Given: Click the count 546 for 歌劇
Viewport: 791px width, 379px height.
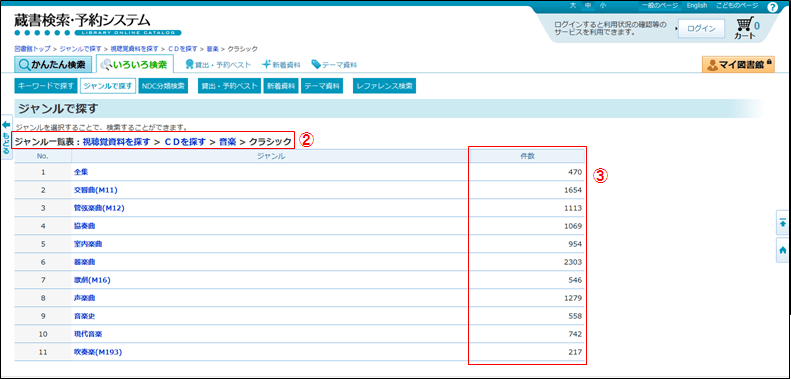Looking at the screenshot, I should (576, 280).
